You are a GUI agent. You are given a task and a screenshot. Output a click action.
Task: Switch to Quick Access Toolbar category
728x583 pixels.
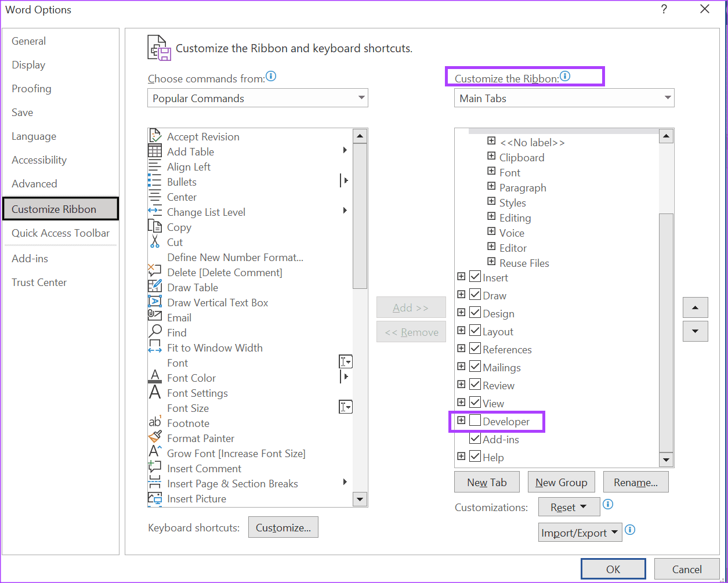point(60,233)
